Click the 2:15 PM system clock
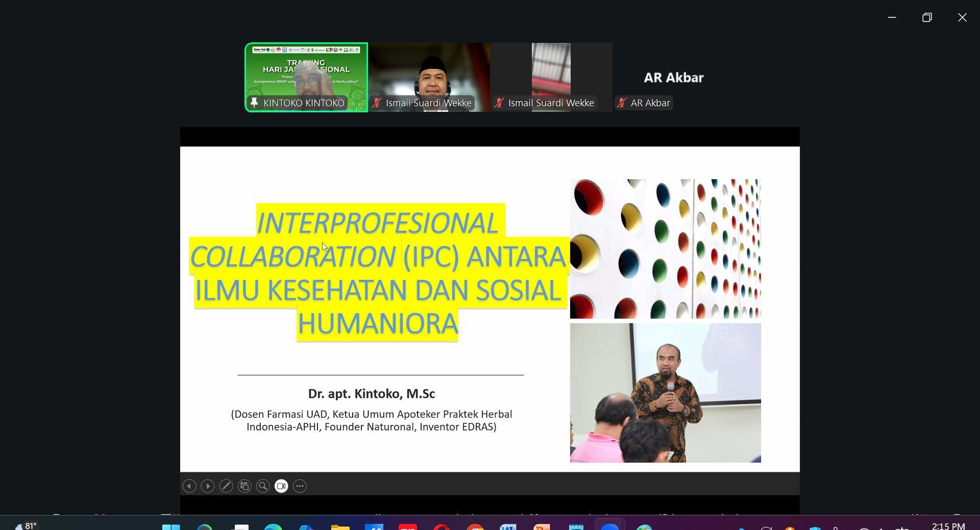The image size is (980, 530). (948, 526)
